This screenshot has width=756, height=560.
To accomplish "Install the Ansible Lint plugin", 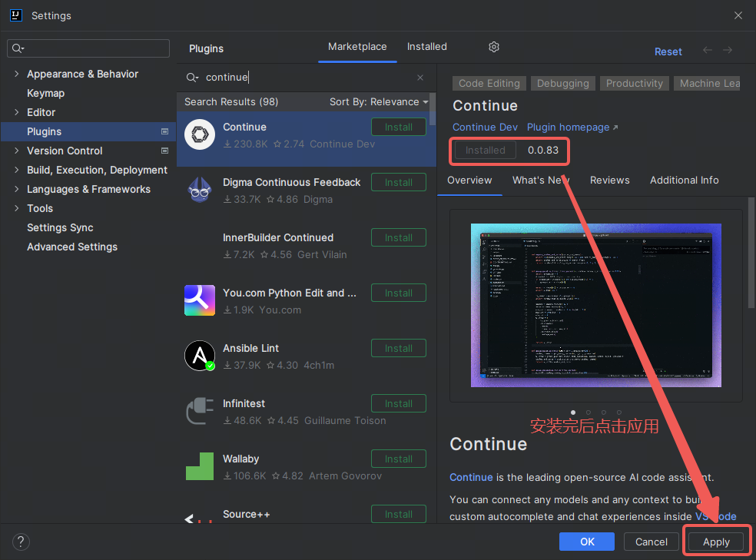I will (x=399, y=349).
